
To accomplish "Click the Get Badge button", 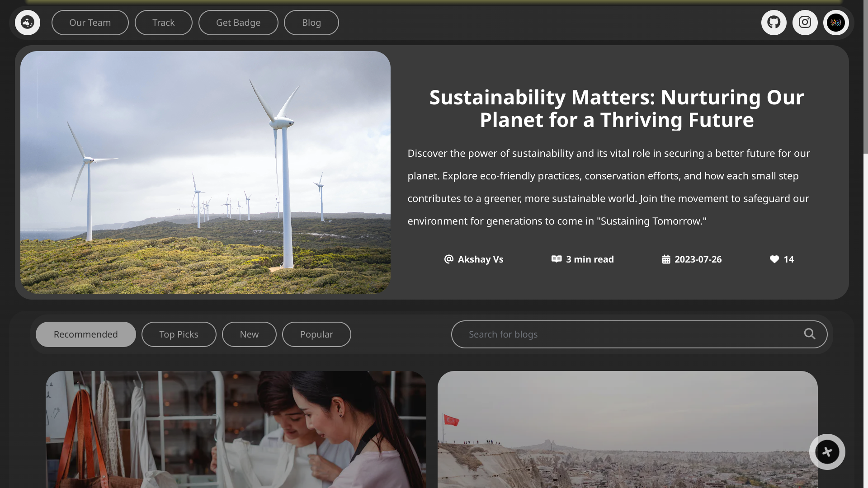I will point(238,23).
